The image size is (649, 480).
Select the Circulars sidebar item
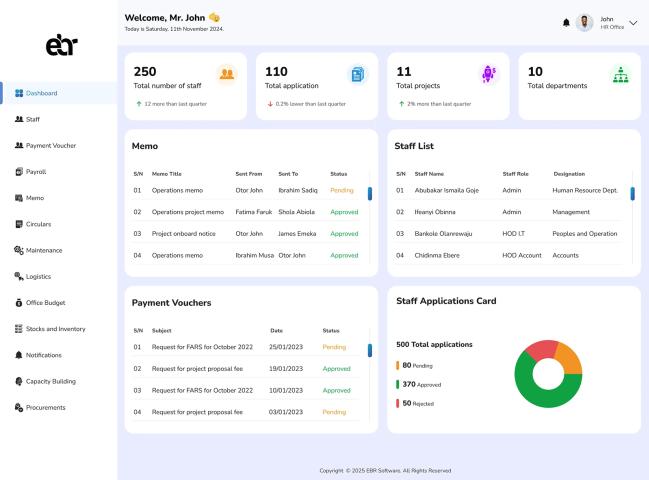38,224
